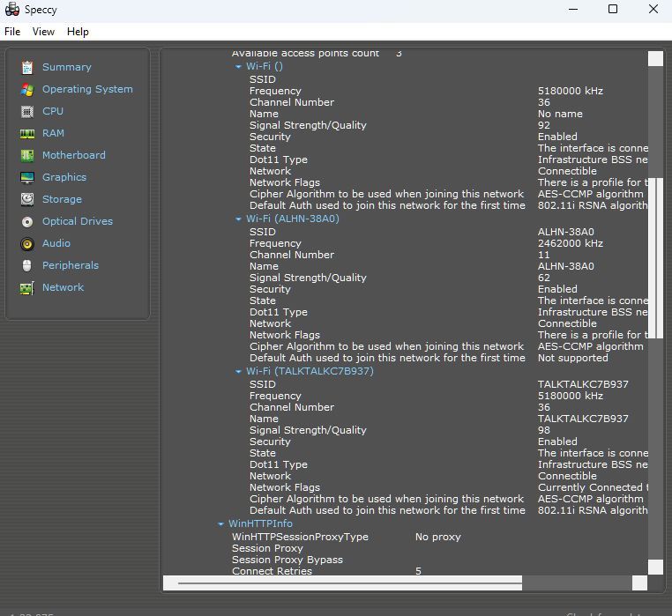Image resolution: width=672 pixels, height=616 pixels.
Task: Collapse the Wi-Fi () node
Action: 238,67
